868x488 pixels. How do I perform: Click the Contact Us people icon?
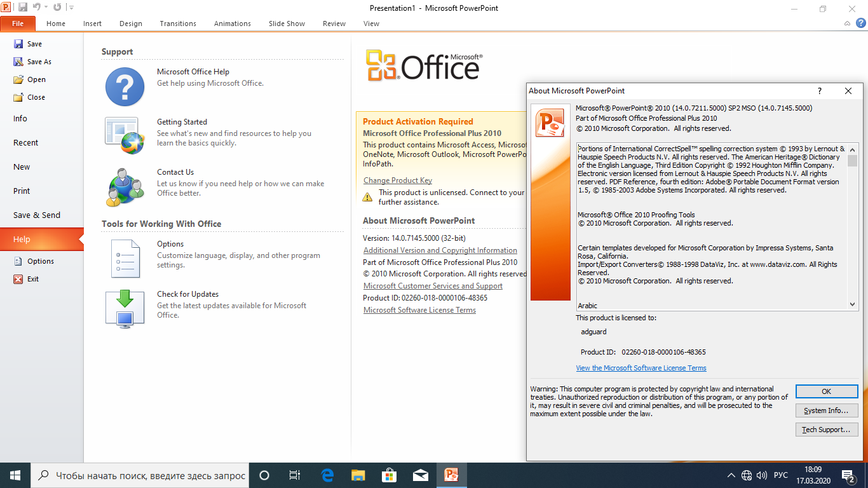coord(126,187)
